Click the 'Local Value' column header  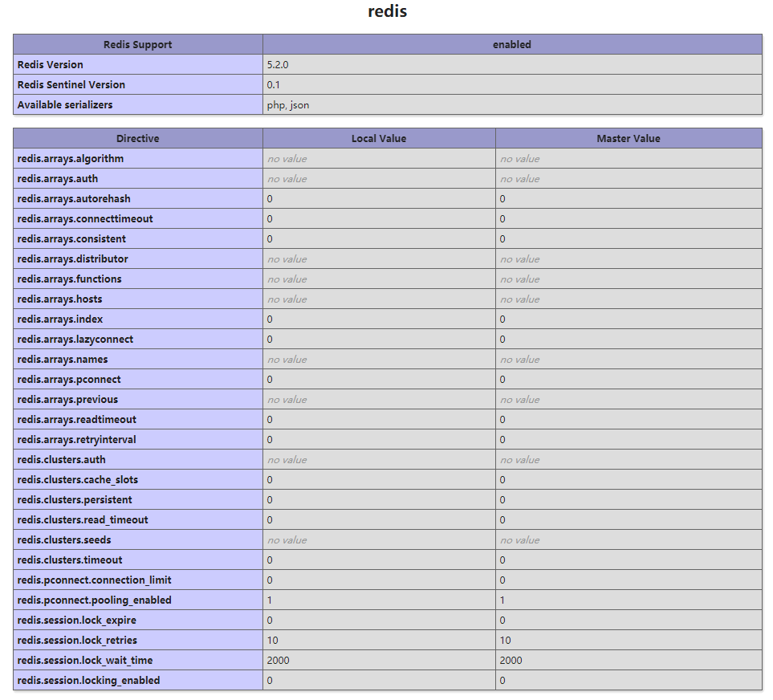pos(379,139)
